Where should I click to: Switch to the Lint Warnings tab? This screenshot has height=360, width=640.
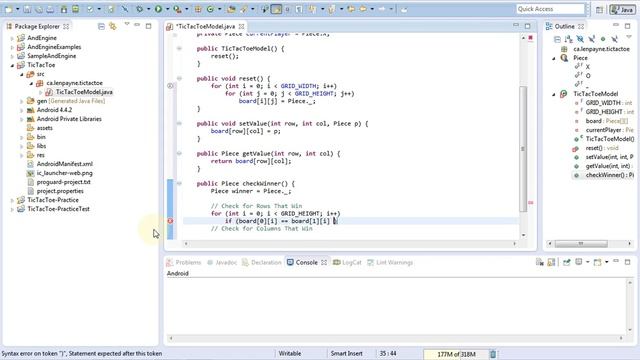390,262
